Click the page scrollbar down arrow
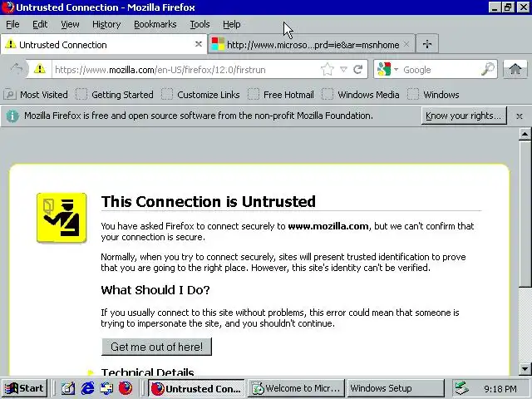The image size is (532, 399). (x=525, y=369)
